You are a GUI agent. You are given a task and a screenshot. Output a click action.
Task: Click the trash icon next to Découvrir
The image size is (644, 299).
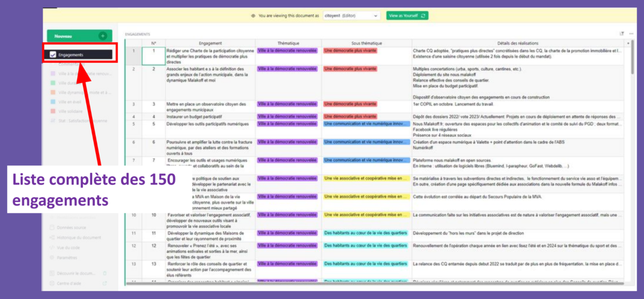(105, 274)
